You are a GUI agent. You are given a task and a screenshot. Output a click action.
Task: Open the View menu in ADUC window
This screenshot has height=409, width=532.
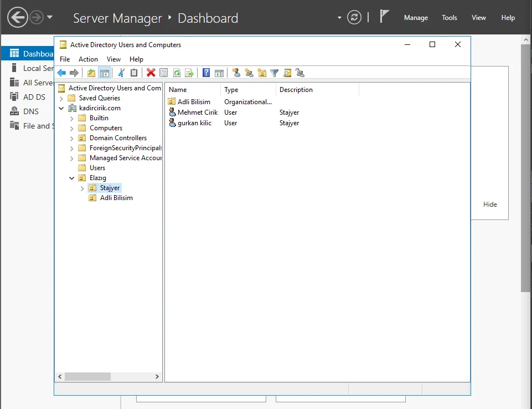113,59
